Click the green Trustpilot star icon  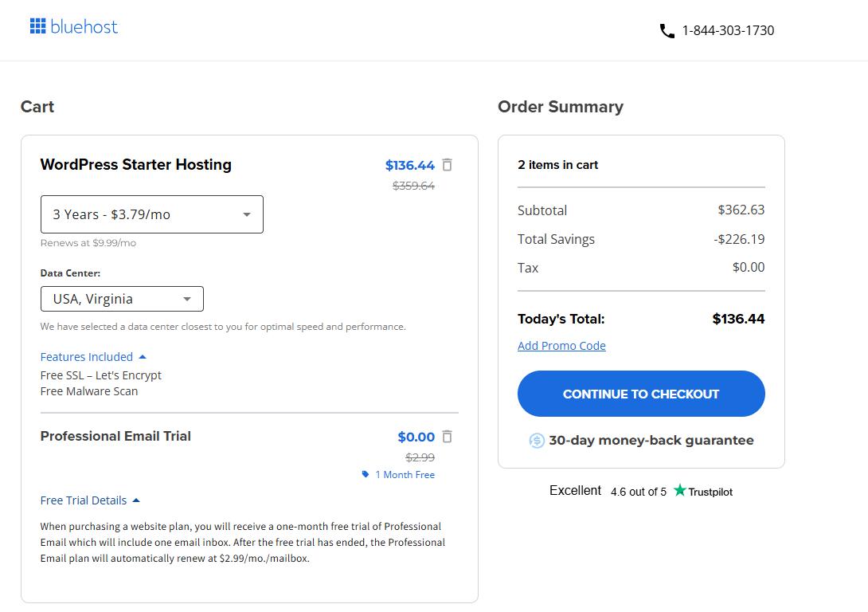(x=679, y=491)
